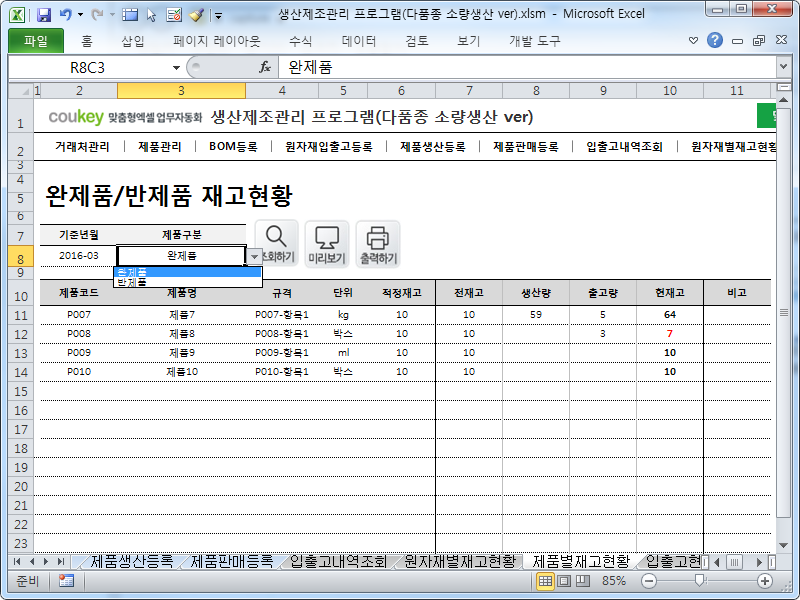Expand the formula bar chevron
The image size is (800, 600).
tap(784, 66)
